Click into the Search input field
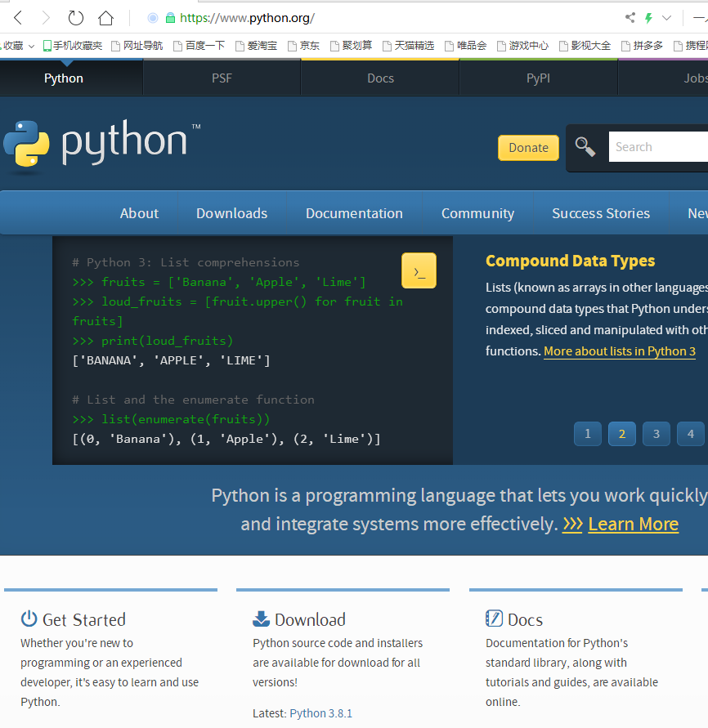 [658, 147]
